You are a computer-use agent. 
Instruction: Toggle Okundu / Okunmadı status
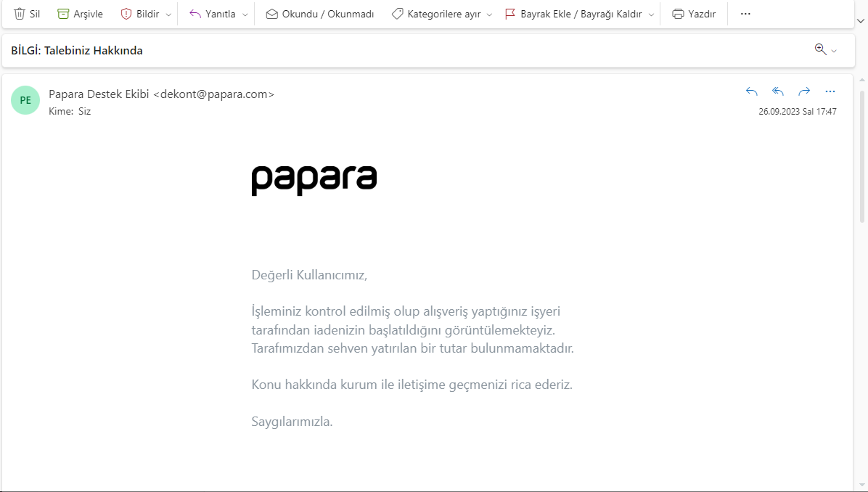pyautogui.click(x=320, y=14)
